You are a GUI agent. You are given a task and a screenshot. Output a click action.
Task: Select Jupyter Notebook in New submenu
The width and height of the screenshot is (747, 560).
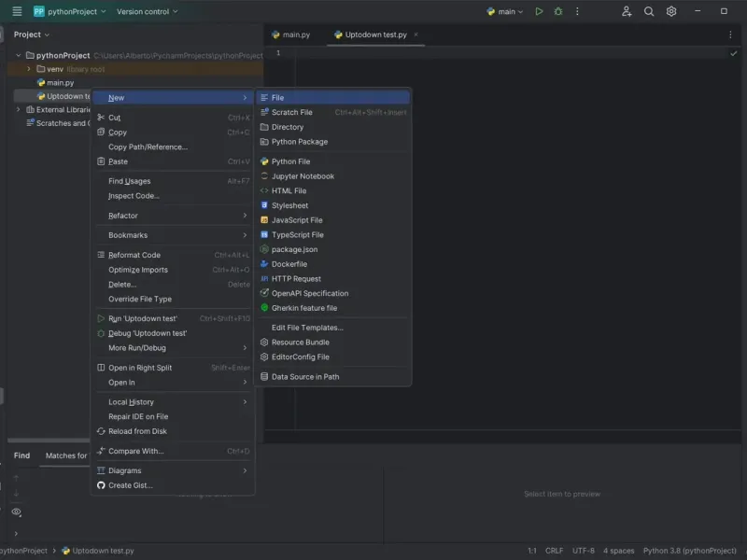303,176
